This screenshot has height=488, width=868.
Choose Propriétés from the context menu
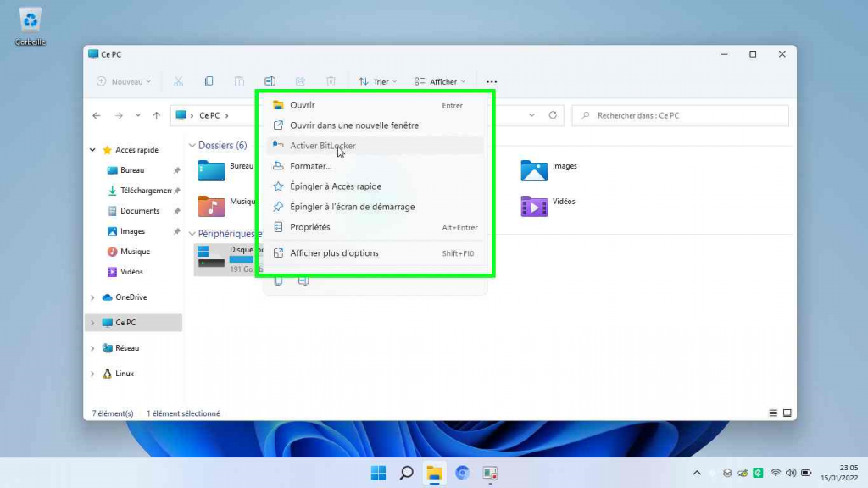310,227
